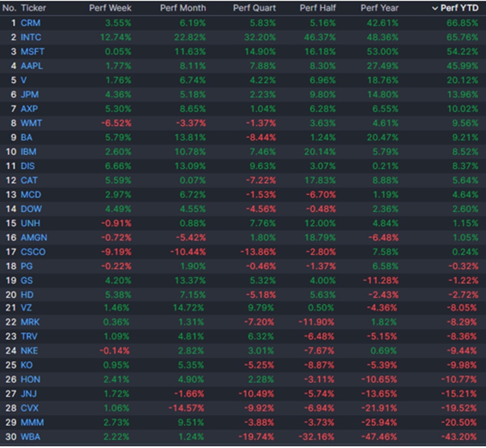Screen dimensions: 486x448
Task: Open the CVX ticker link
Action: 29,408
